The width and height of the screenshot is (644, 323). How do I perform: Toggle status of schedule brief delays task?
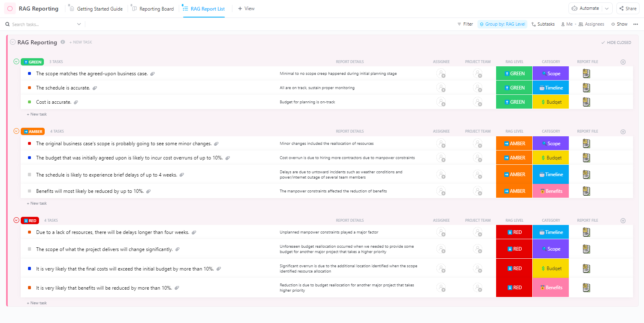[29, 175]
